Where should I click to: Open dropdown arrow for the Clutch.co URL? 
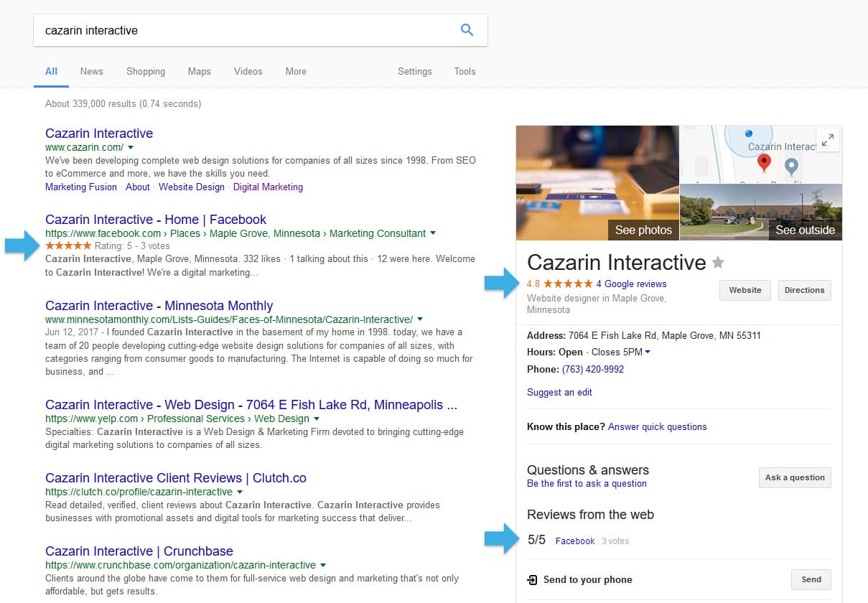coord(239,492)
